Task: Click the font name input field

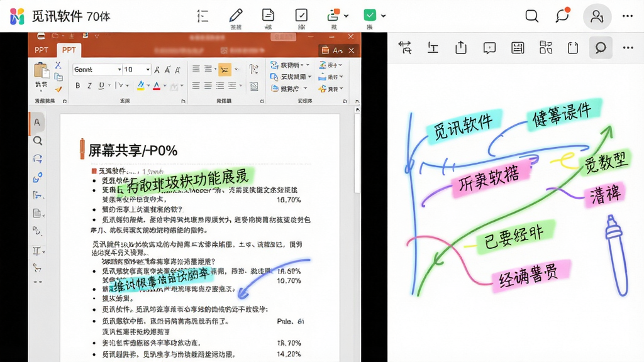Action: 95,70
